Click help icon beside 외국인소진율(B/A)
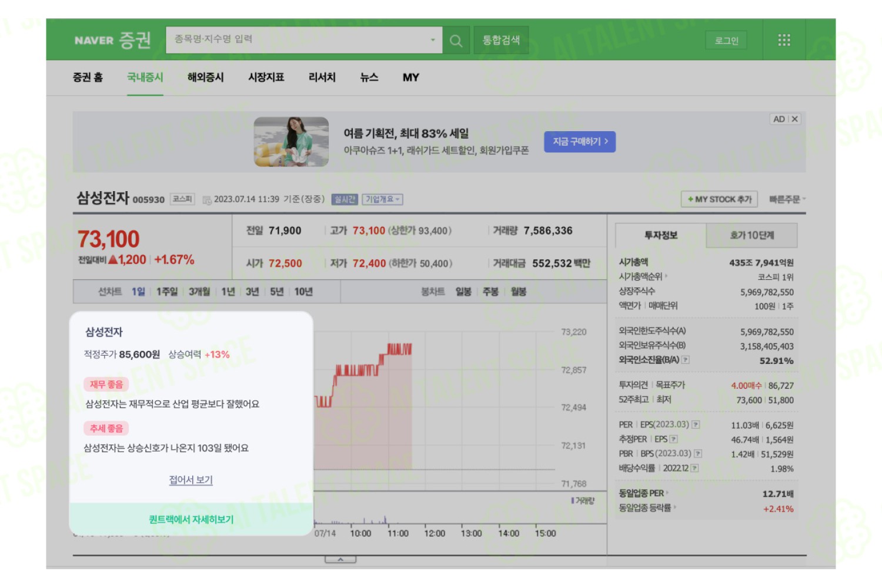 coord(686,360)
